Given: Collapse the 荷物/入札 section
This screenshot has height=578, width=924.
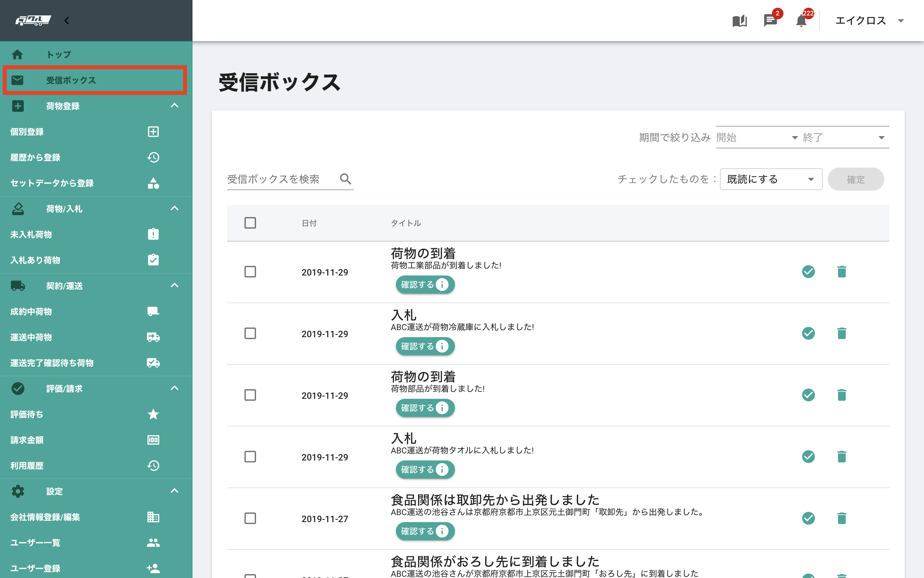Looking at the screenshot, I should point(175,208).
